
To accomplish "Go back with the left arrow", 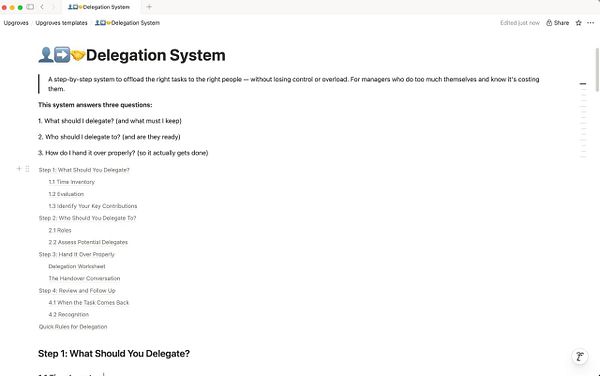I will tap(42, 7).
